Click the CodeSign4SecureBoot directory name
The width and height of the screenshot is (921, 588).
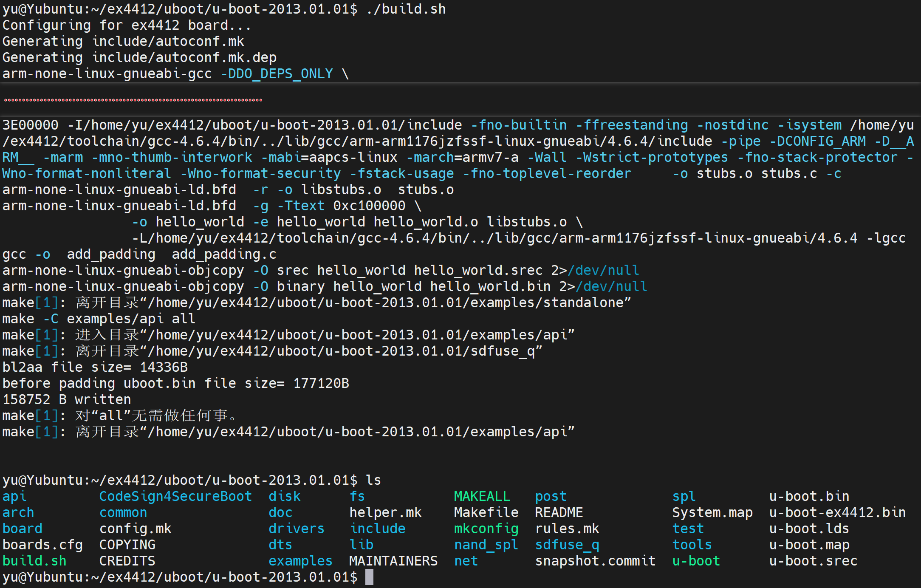pyautogui.click(x=175, y=496)
